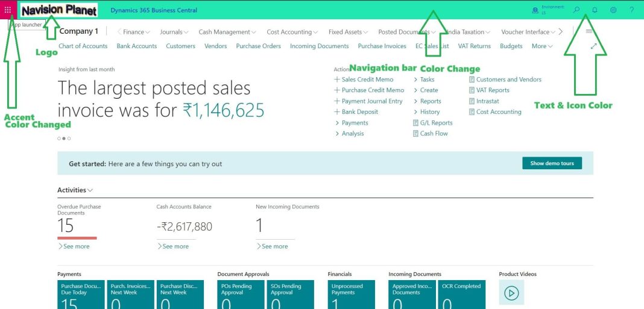Select the first headline carousel dot

click(59, 139)
